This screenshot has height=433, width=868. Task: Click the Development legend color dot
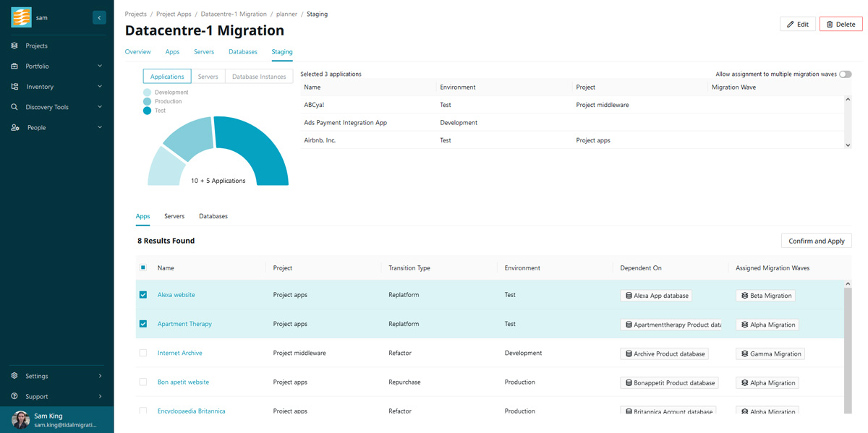coord(147,93)
